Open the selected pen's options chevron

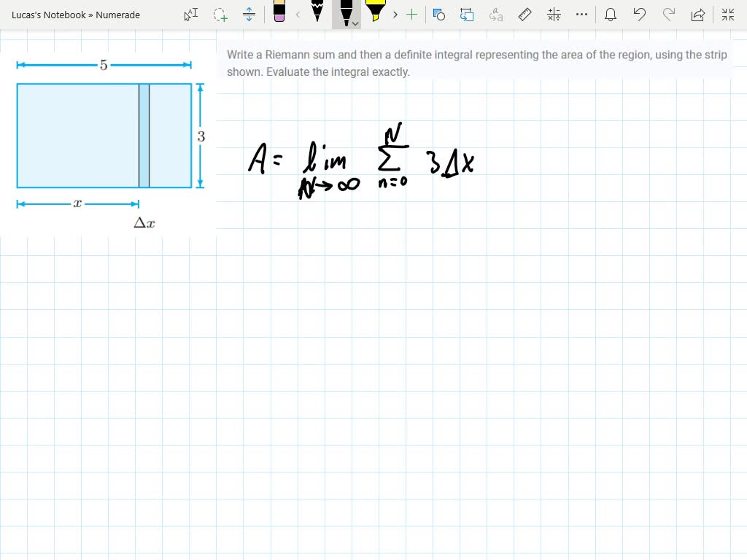[355, 23]
